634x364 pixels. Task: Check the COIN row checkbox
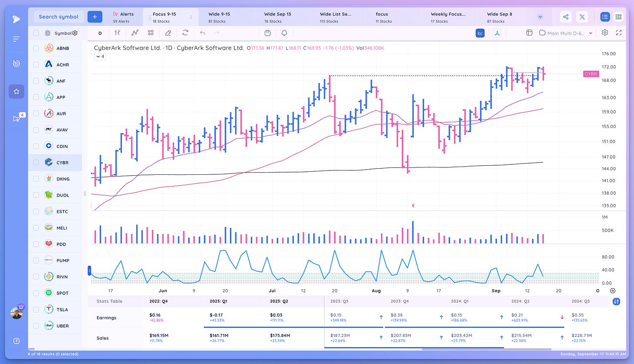coord(36,146)
